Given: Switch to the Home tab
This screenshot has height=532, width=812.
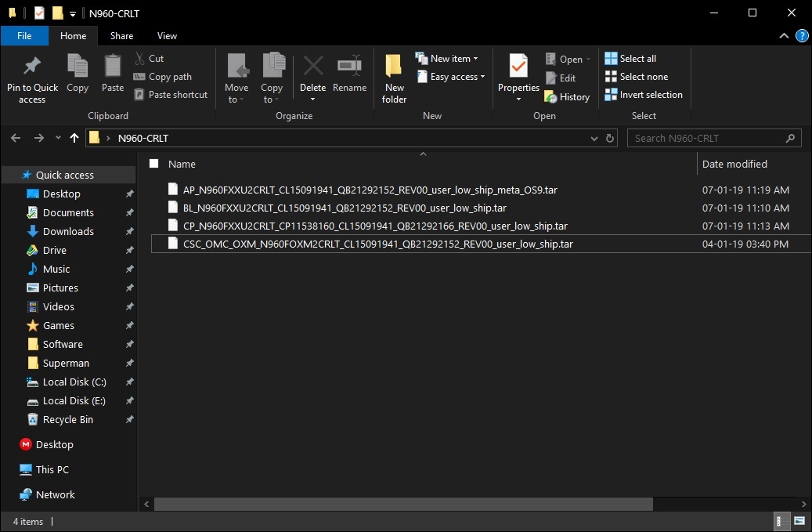Looking at the screenshot, I should (x=73, y=36).
